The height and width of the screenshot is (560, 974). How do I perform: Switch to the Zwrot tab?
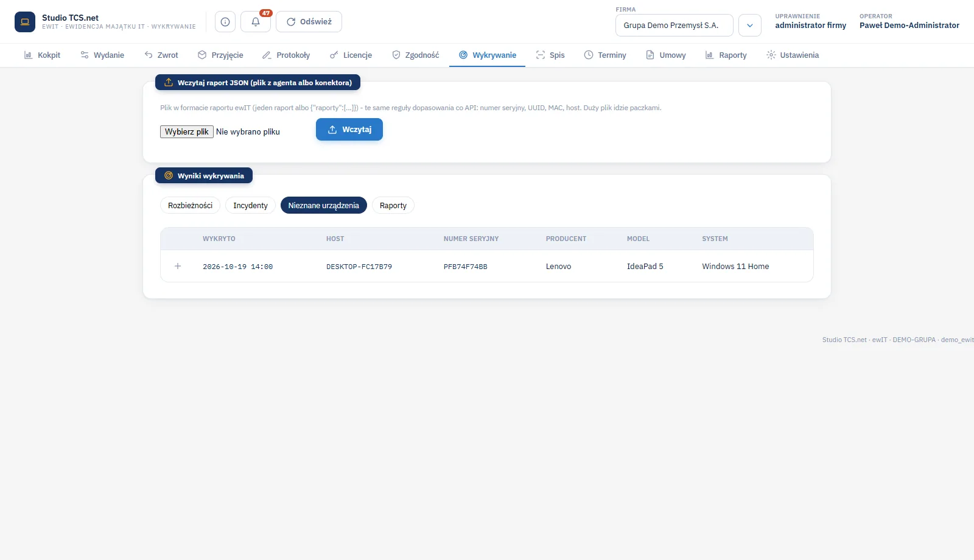(161, 55)
